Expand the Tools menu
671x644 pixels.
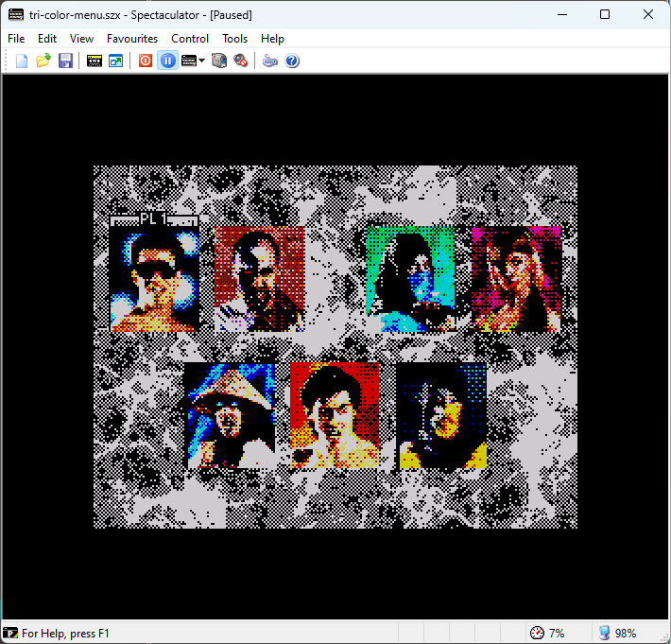[235, 39]
